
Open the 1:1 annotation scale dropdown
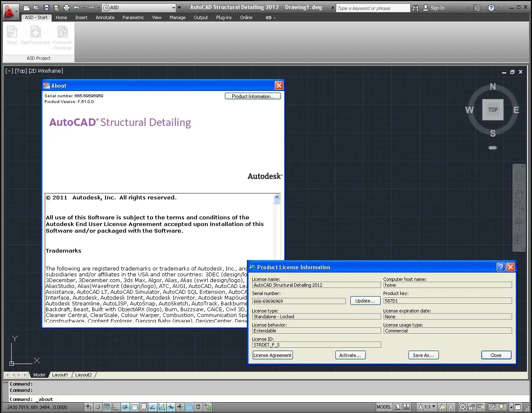coord(427,407)
